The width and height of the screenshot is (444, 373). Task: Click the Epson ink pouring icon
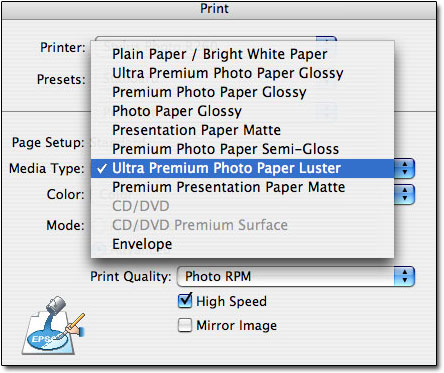[x=53, y=325]
